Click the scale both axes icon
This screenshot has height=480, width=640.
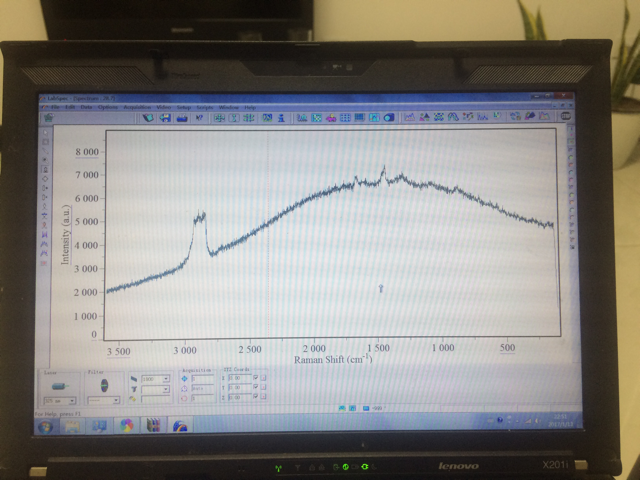coord(219,118)
